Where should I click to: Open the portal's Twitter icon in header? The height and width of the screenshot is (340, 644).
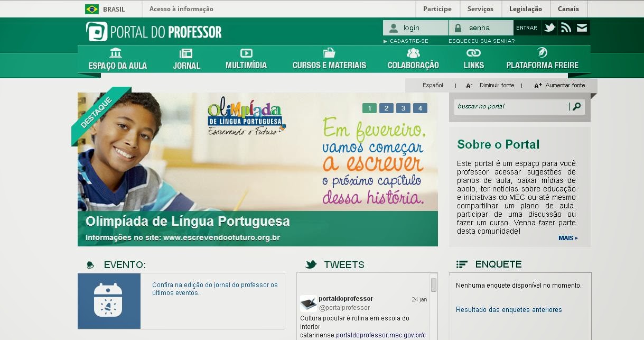pos(549,28)
